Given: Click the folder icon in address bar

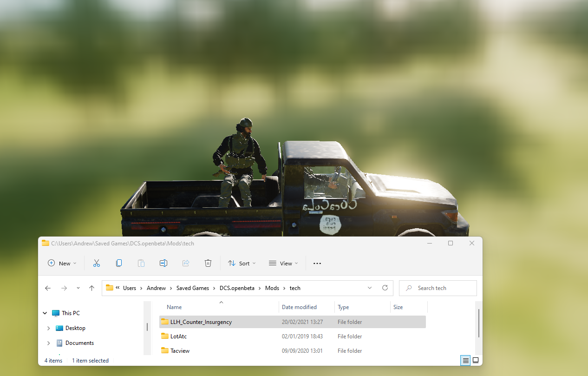Looking at the screenshot, I should 110,288.
